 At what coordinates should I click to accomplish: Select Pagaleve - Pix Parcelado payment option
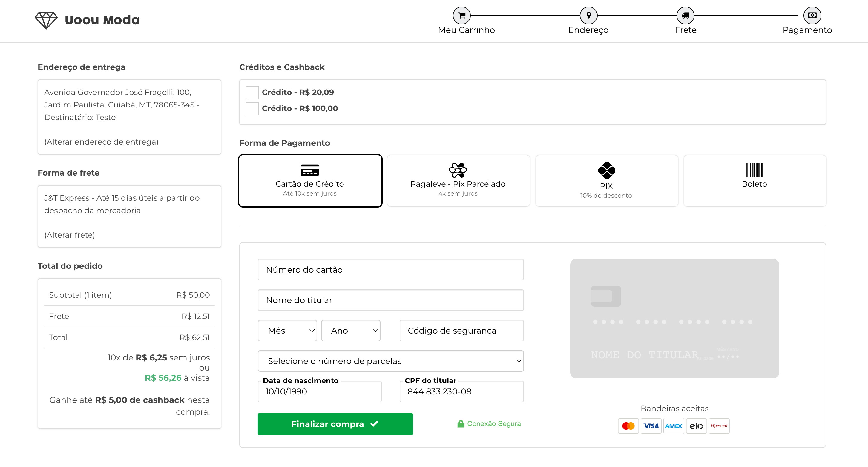[x=458, y=181]
